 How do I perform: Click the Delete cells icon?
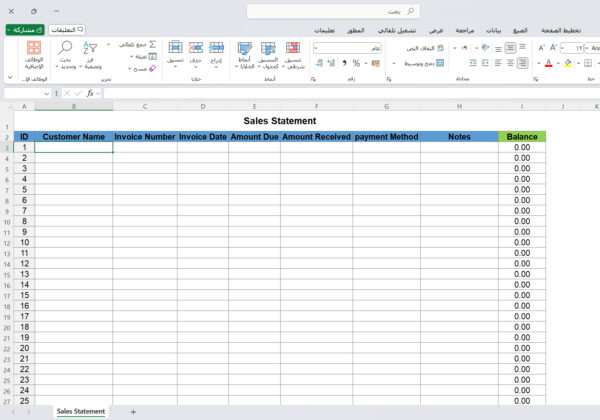click(x=196, y=48)
